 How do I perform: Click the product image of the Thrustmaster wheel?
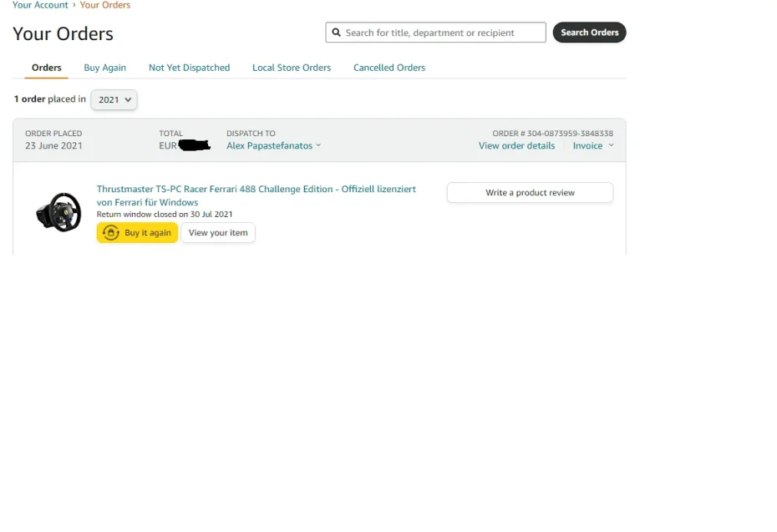click(58, 211)
